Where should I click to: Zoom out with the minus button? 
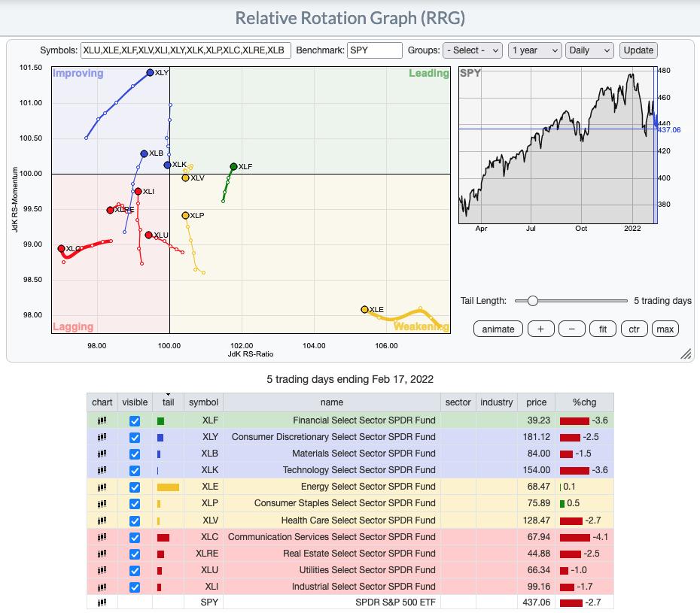click(x=571, y=329)
